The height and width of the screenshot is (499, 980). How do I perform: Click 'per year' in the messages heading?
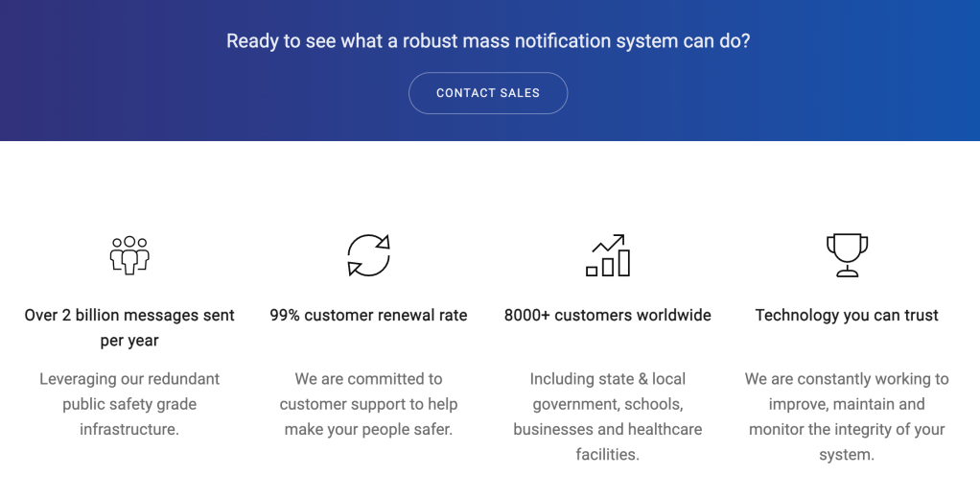tap(129, 341)
